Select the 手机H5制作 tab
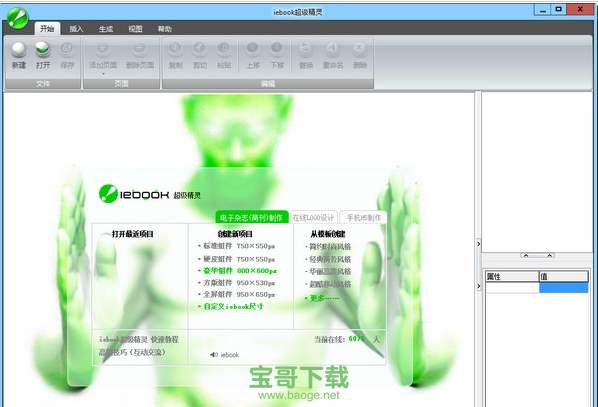The image size is (598, 407). 363,217
